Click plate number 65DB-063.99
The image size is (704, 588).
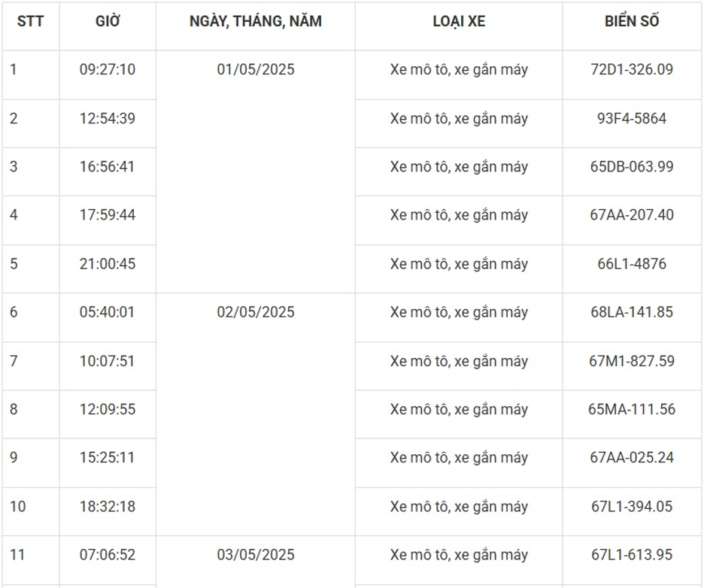click(632, 167)
